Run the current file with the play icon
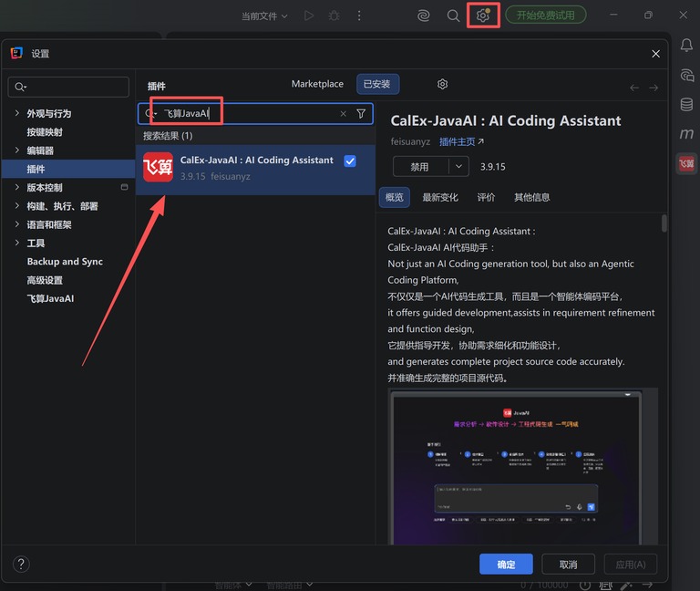Viewport: 700px width, 591px height. 308,16
